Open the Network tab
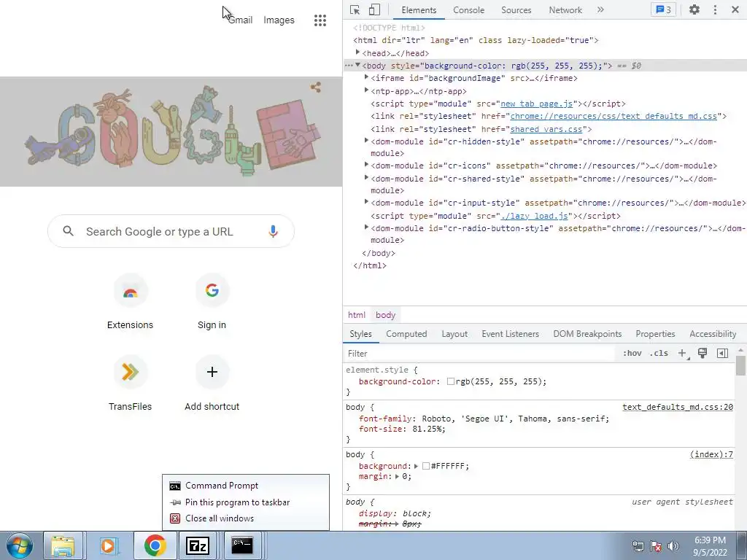The height and width of the screenshot is (560, 747). coord(565,10)
